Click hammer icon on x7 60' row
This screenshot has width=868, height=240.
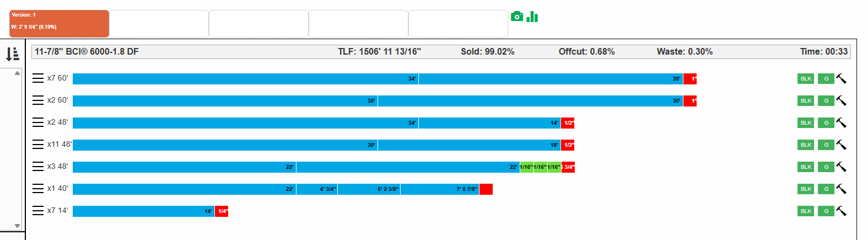(x=841, y=78)
